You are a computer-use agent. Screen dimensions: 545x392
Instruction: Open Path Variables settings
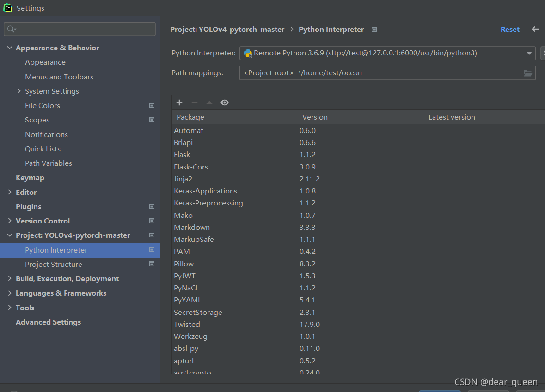point(49,163)
